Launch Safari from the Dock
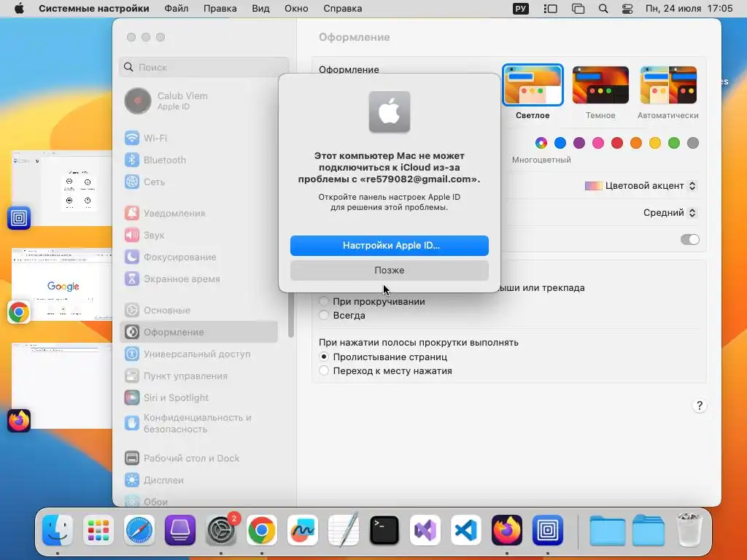This screenshot has width=747, height=560. tap(139, 530)
